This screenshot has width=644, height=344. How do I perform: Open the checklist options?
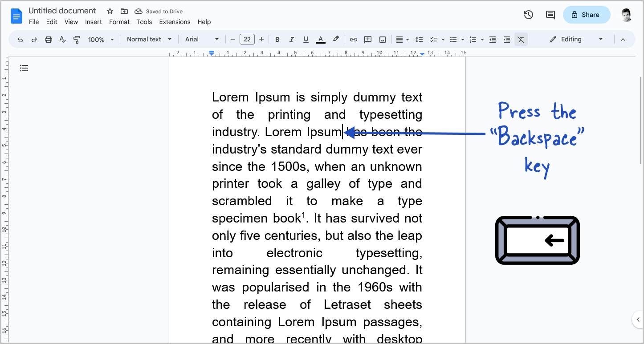[x=442, y=39]
